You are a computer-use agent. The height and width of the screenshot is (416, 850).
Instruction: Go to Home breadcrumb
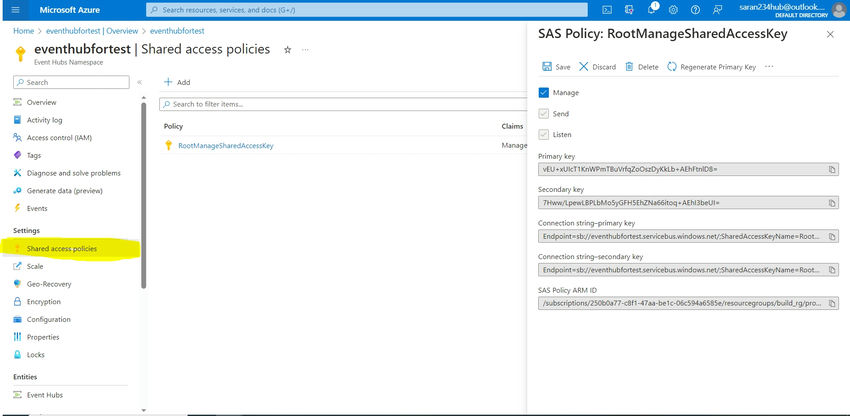pyautogui.click(x=23, y=31)
